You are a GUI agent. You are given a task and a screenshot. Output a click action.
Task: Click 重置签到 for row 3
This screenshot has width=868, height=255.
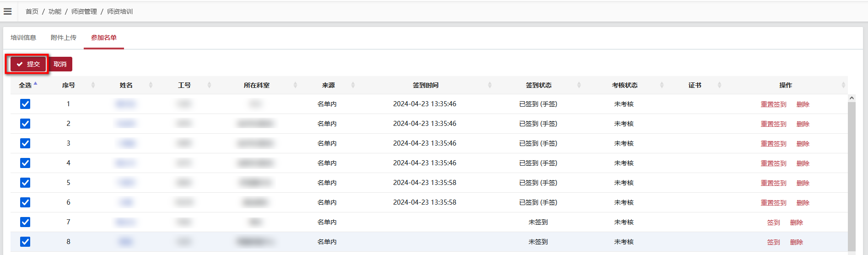click(x=773, y=144)
